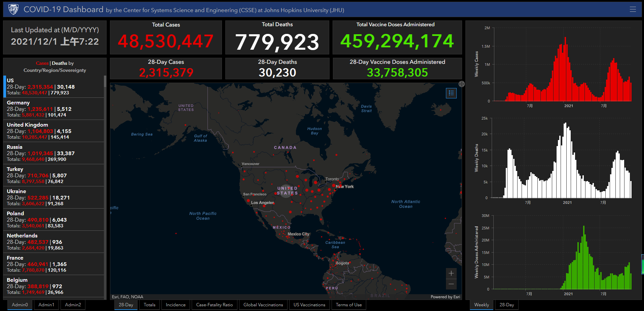The height and width of the screenshot is (311, 644).
Task: Open the Incidence map tab
Action: [x=176, y=305]
